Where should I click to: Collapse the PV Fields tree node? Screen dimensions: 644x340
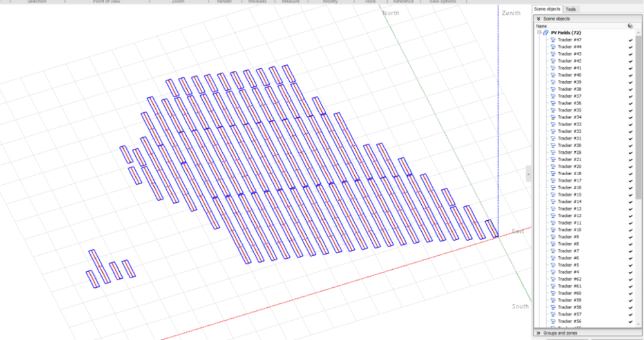539,33
